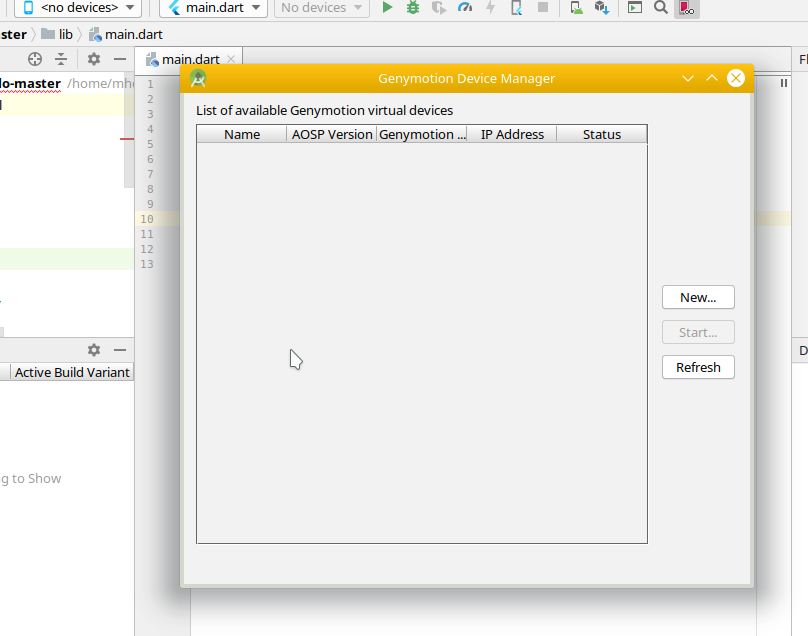Open the <no devices> device selector dropdown
The width and height of the screenshot is (808, 636).
[x=79, y=8]
